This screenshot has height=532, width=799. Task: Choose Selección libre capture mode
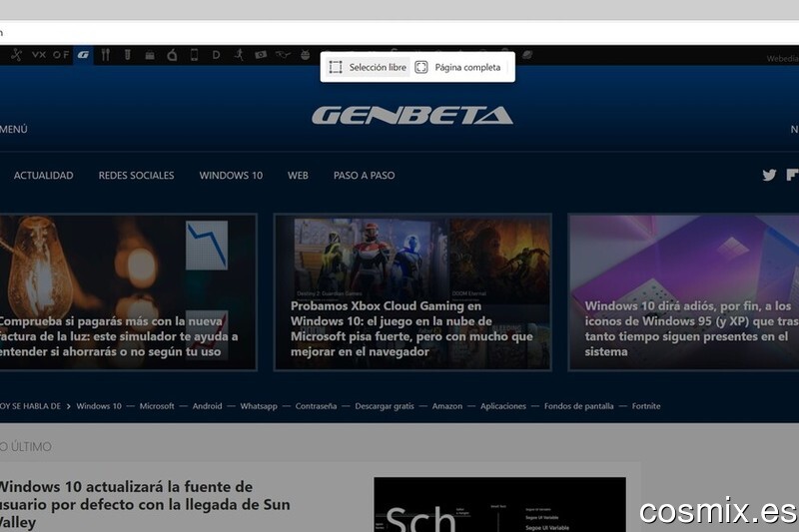coord(368,67)
